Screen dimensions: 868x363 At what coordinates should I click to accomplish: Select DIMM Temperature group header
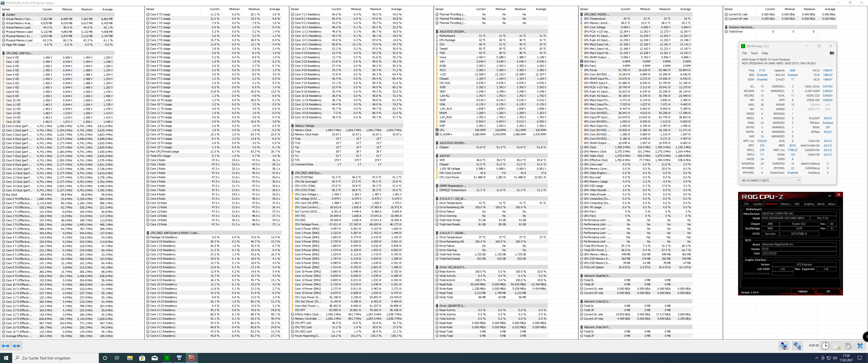(x=491, y=186)
